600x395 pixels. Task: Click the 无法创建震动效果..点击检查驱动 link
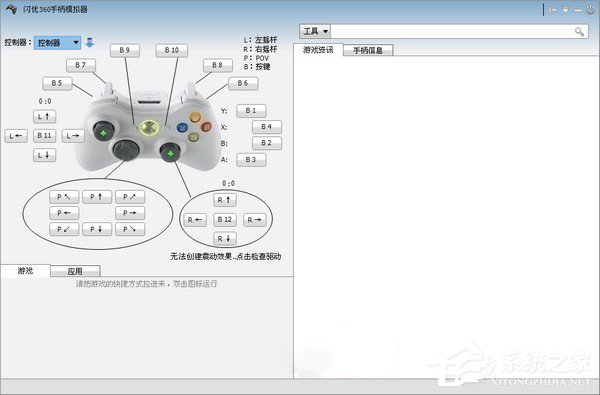pos(225,256)
